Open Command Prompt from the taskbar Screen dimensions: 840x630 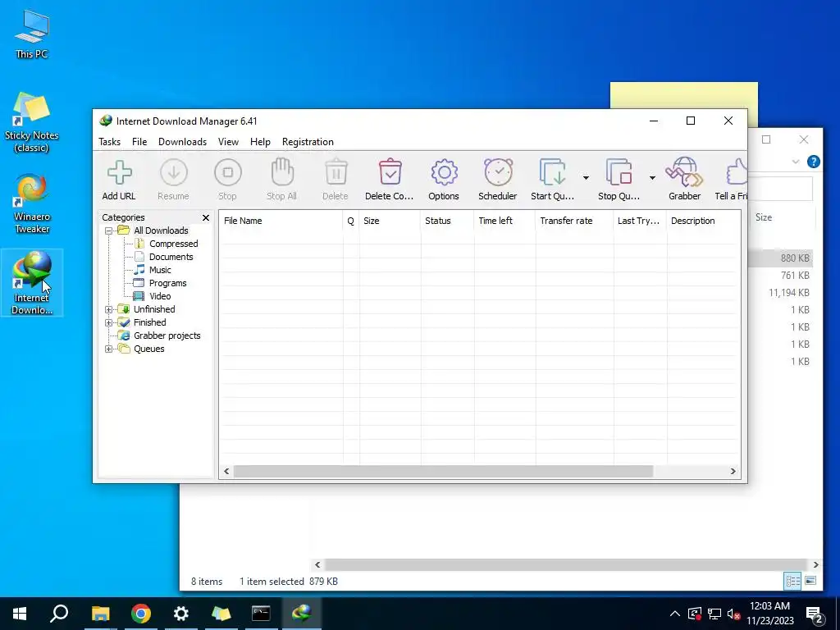coord(261,614)
